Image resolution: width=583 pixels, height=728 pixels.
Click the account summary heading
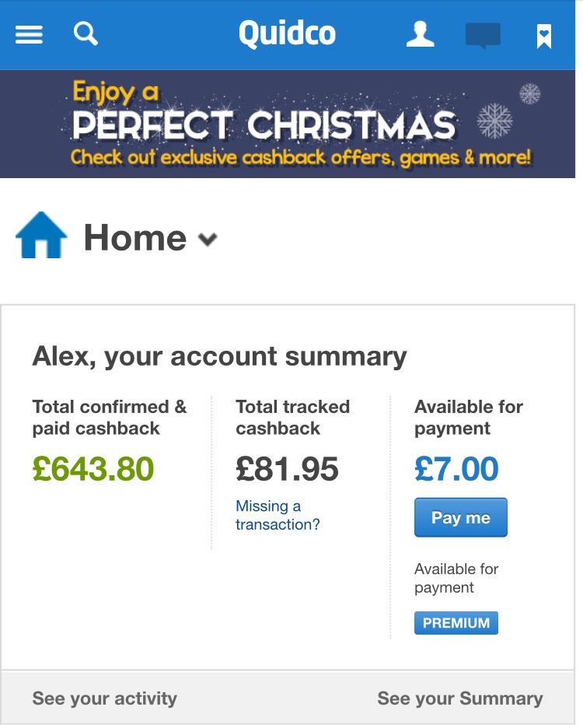[x=219, y=356]
